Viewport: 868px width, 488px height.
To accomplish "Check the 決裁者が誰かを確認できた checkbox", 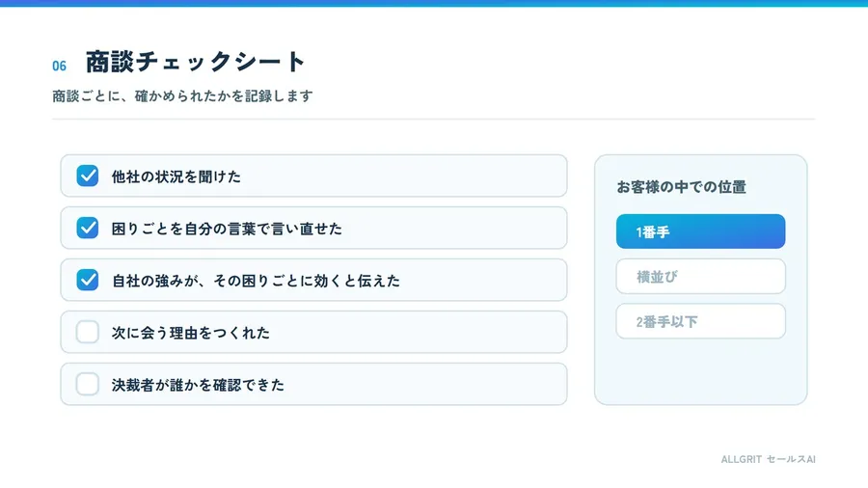I will [88, 384].
